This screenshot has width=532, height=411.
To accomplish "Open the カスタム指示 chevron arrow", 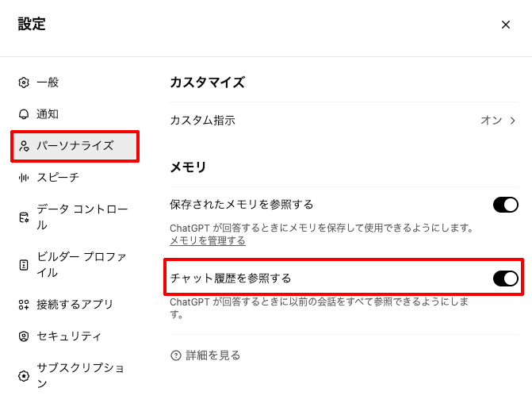I will tap(513, 121).
